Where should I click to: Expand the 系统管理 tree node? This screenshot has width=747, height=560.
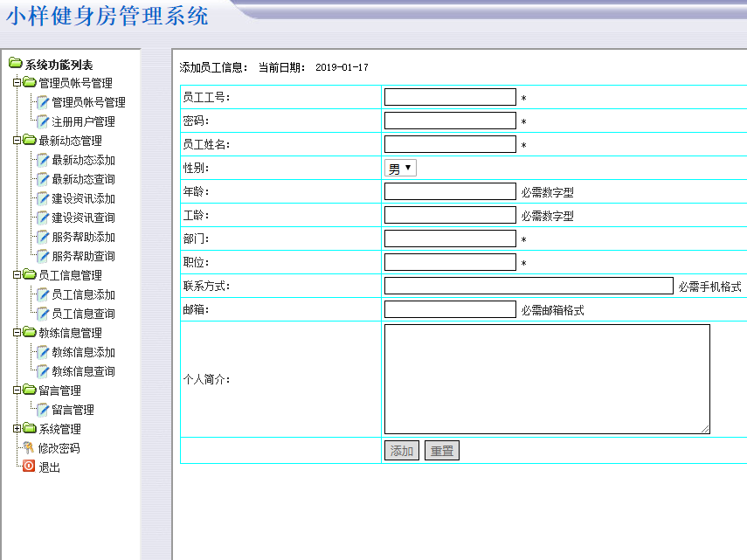click(x=17, y=429)
